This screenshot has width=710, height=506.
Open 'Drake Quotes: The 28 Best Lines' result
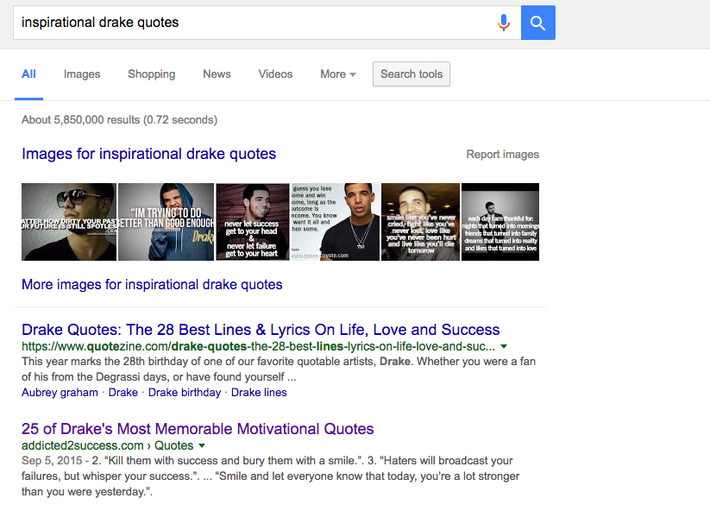pos(261,330)
